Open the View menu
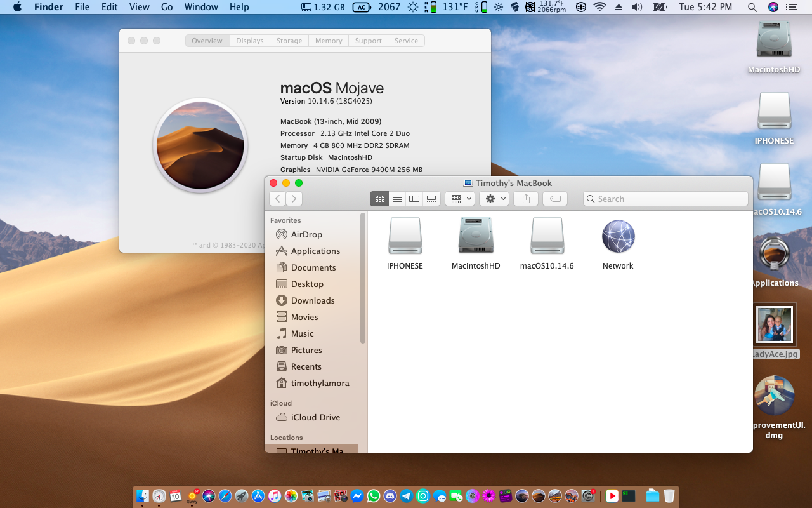Image resolution: width=812 pixels, height=508 pixels. [x=139, y=7]
